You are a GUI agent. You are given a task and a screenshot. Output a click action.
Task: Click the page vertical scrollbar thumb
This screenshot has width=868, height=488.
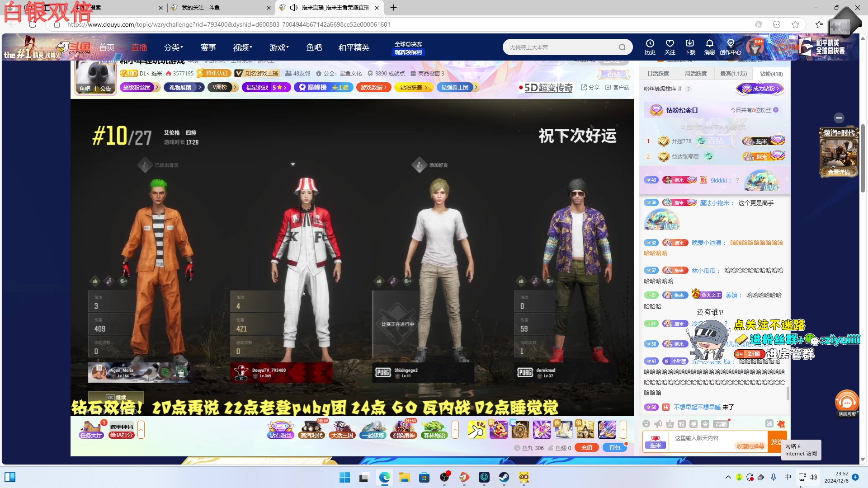point(863,158)
